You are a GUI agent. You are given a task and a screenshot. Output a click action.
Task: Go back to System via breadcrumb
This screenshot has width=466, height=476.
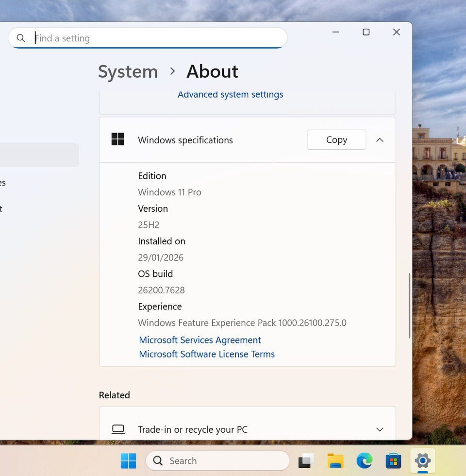pos(128,72)
